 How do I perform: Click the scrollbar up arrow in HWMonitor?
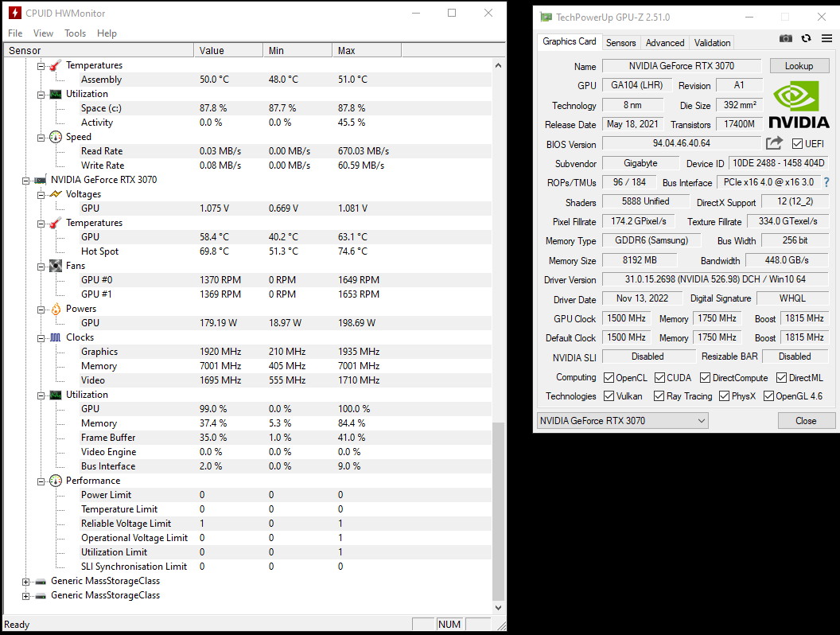click(498, 65)
